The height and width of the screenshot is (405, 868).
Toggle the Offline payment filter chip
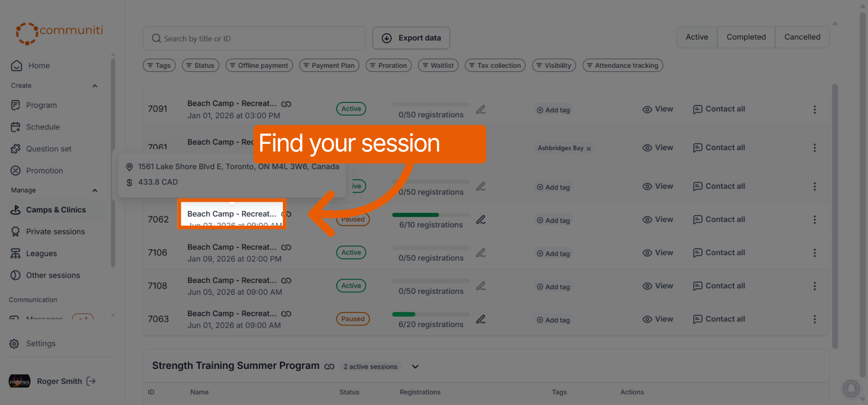point(259,65)
